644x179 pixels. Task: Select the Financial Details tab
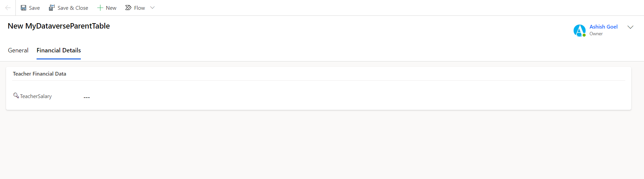pos(59,50)
